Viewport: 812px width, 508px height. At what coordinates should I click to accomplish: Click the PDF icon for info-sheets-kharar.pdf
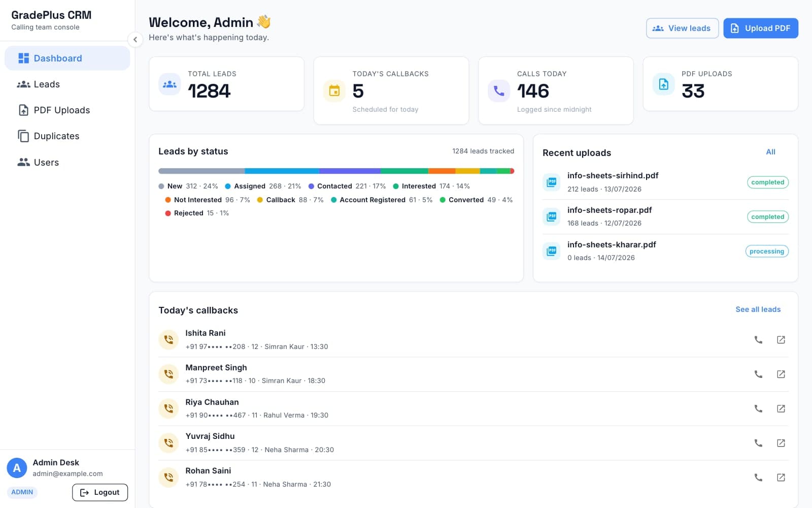552,251
